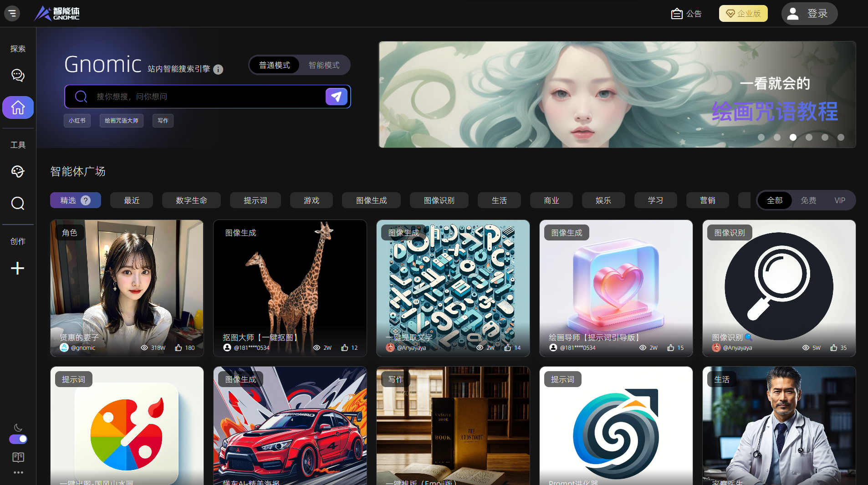Viewport: 868px width, 485px height.
Task: Submit search with the paper plane button
Action: [x=336, y=97]
